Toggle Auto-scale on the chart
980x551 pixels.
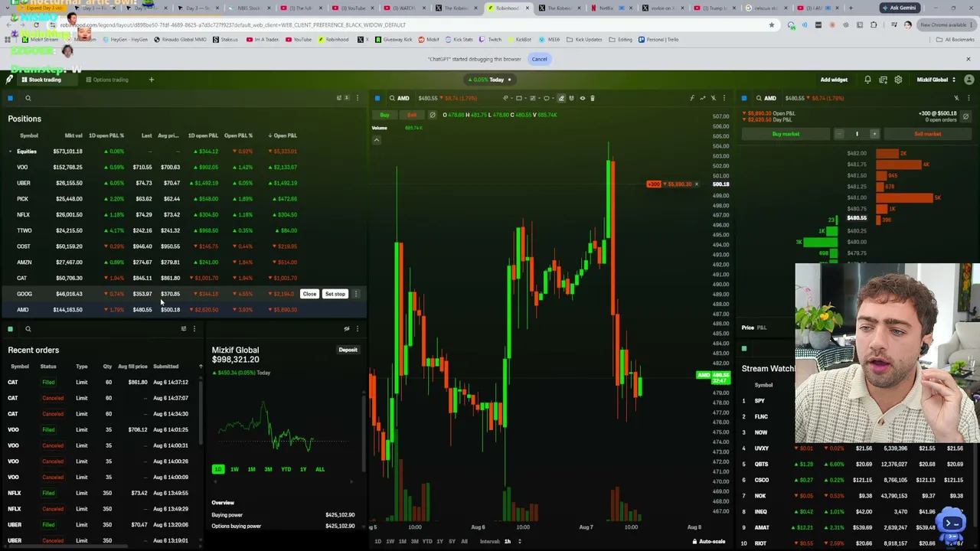(x=708, y=542)
